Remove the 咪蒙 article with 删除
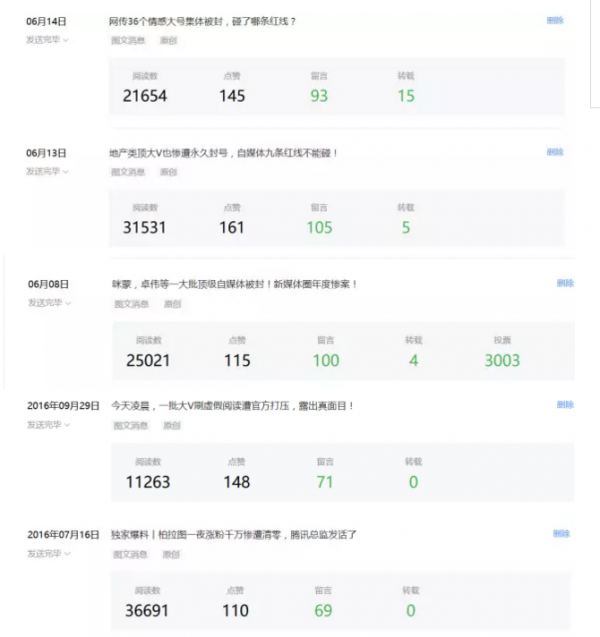This screenshot has height=637, width=600. (565, 283)
